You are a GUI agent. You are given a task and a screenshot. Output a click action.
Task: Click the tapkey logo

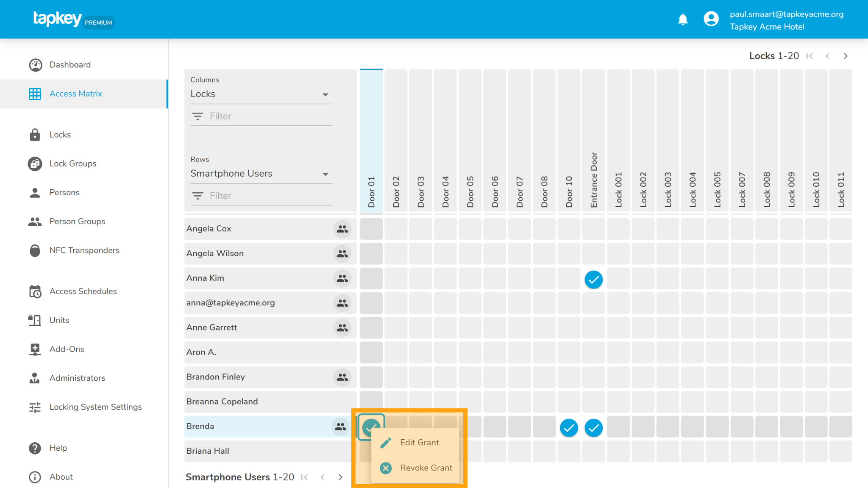pos(58,19)
